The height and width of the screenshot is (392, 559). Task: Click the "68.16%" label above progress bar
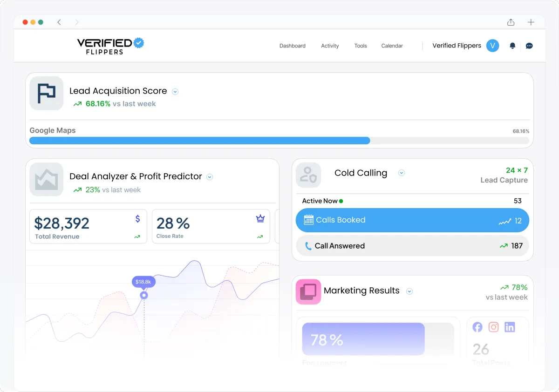pos(521,131)
